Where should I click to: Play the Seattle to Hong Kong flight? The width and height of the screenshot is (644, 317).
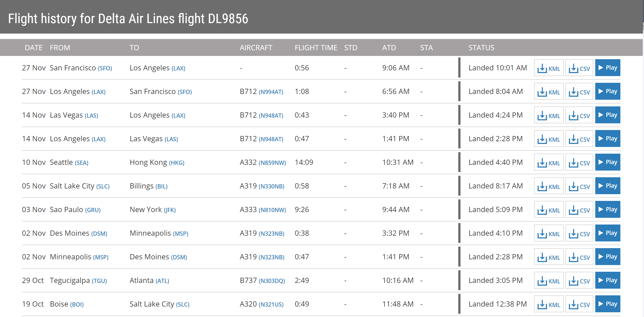[607, 162]
